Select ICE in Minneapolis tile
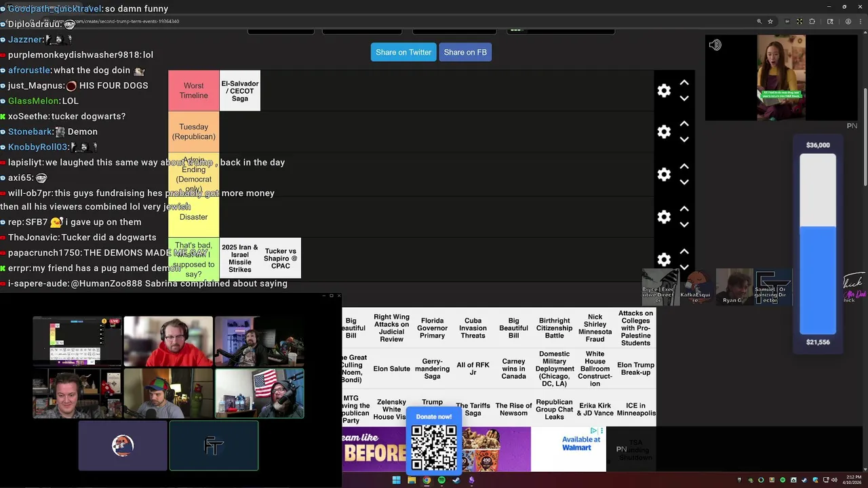 [x=635, y=409]
